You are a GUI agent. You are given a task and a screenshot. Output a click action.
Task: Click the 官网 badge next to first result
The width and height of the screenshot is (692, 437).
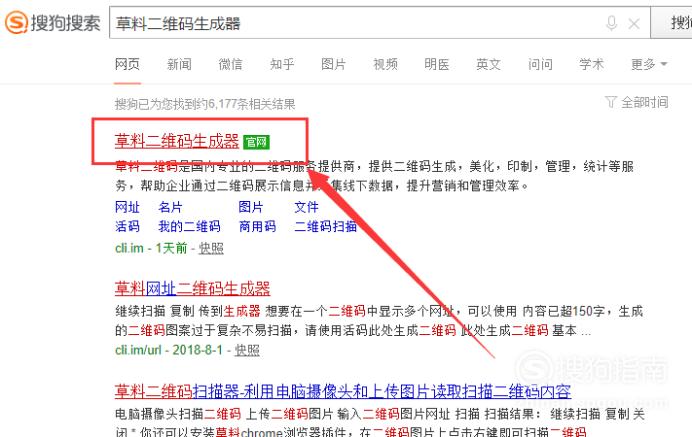[256, 142]
